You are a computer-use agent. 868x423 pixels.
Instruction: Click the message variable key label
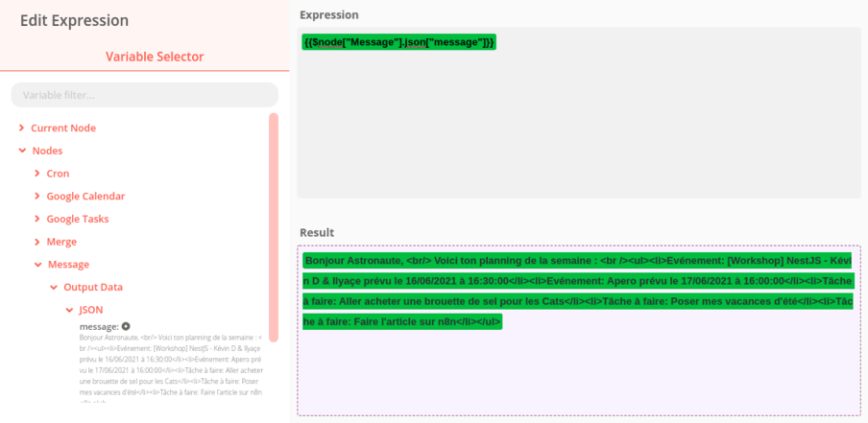coord(99,327)
